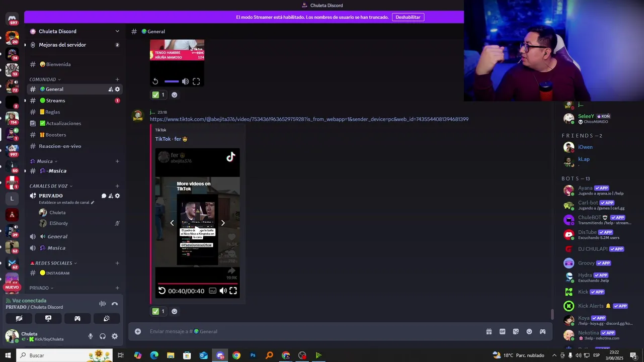Open 'TikTok · fer' embed title link
644x362 pixels.
point(171,139)
